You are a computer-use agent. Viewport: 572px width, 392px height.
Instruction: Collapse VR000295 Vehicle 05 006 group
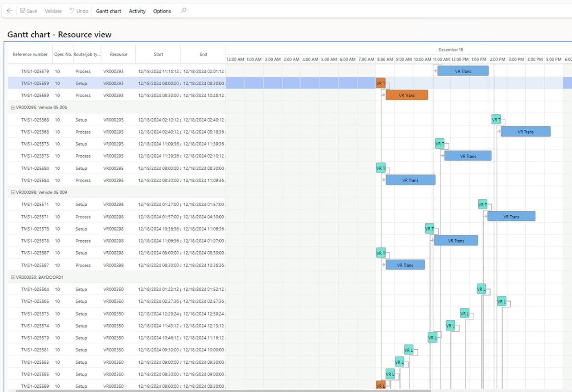click(x=13, y=107)
